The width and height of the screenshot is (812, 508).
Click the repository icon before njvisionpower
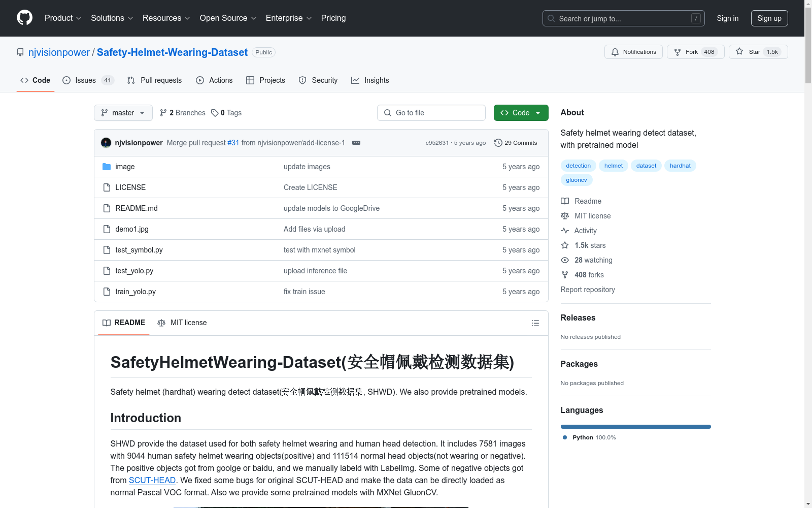20,52
